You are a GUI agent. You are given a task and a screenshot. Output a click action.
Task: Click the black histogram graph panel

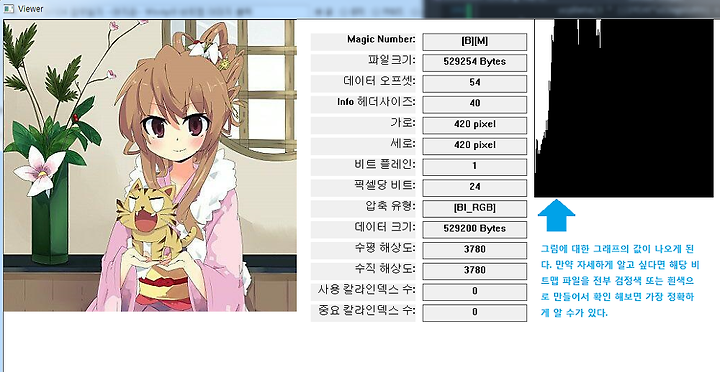click(624, 108)
